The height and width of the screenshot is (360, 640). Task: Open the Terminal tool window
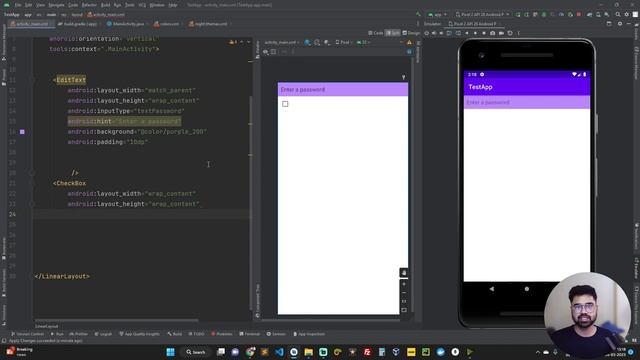tap(249, 334)
